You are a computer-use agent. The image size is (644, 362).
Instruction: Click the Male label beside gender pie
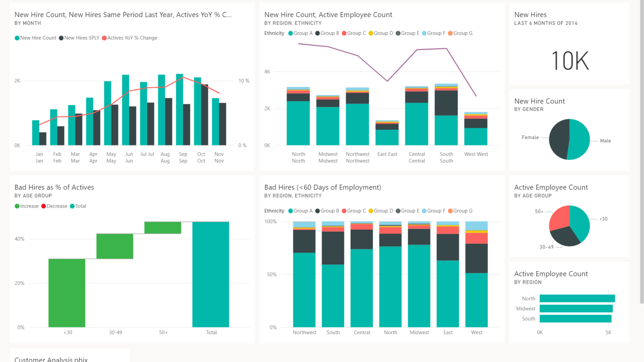tap(605, 141)
